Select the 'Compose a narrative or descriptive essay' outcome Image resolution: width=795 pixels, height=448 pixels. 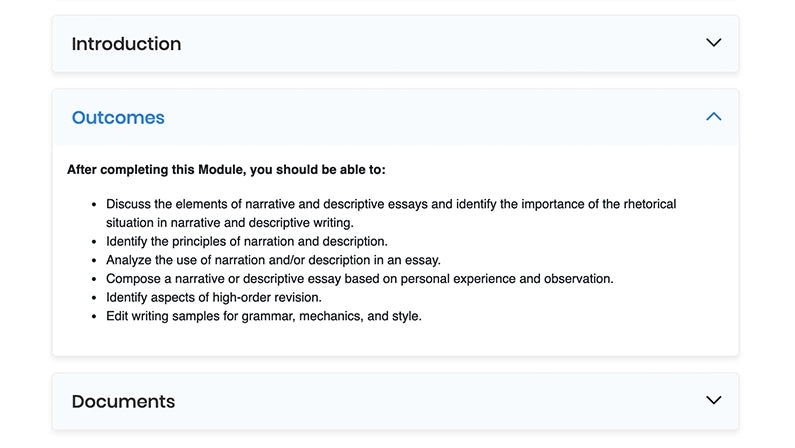tap(359, 279)
